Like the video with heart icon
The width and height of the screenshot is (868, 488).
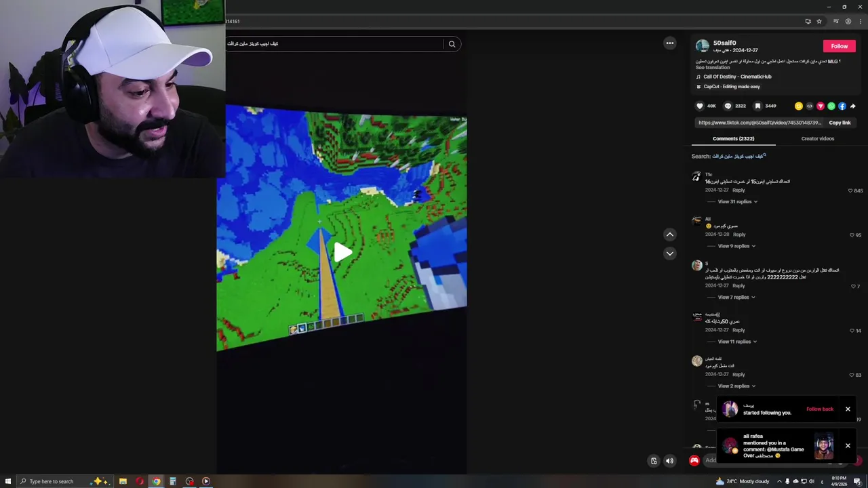[700, 106]
